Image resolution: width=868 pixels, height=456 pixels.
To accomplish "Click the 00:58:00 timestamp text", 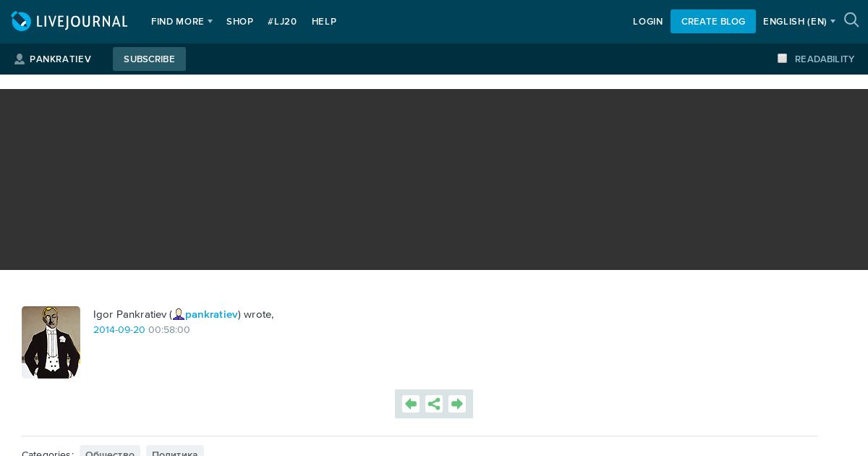I will (169, 330).
